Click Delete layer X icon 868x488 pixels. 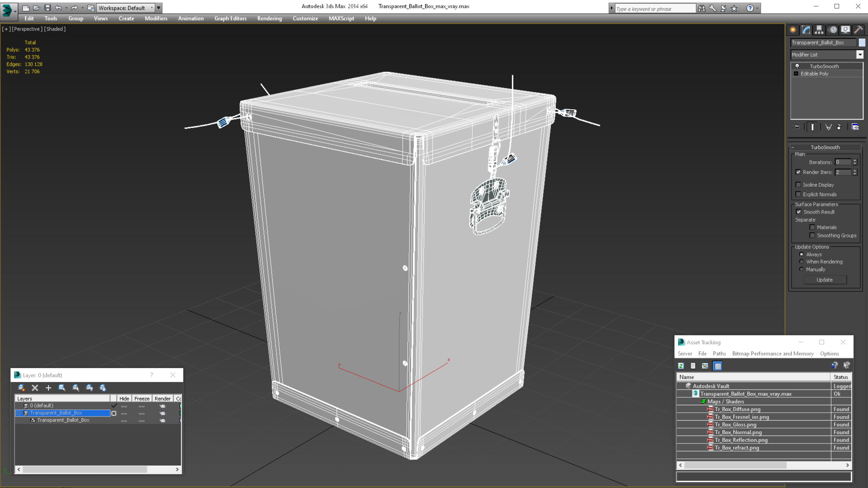(35, 388)
